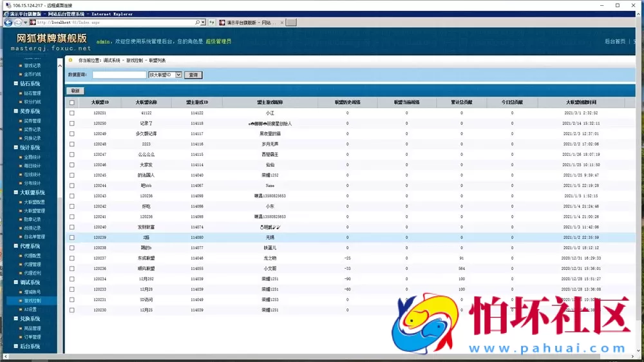This screenshot has width=644, height=362.
Task: Open 商品管理 in the sidebar
Action: point(32,329)
